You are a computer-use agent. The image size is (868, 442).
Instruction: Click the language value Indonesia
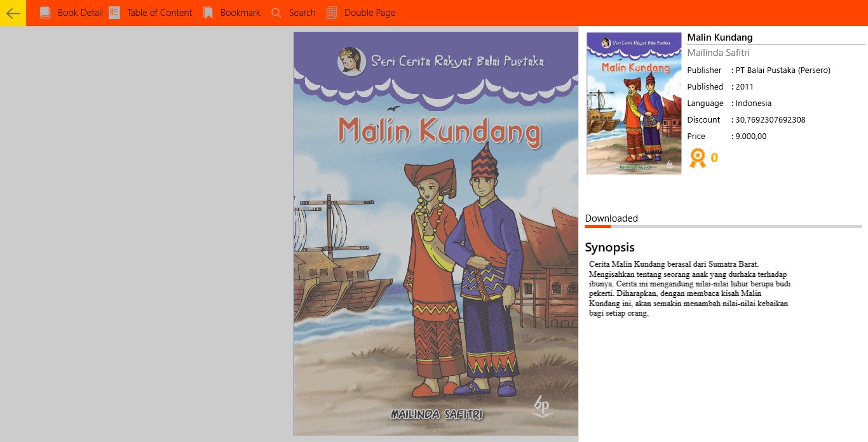coord(753,104)
